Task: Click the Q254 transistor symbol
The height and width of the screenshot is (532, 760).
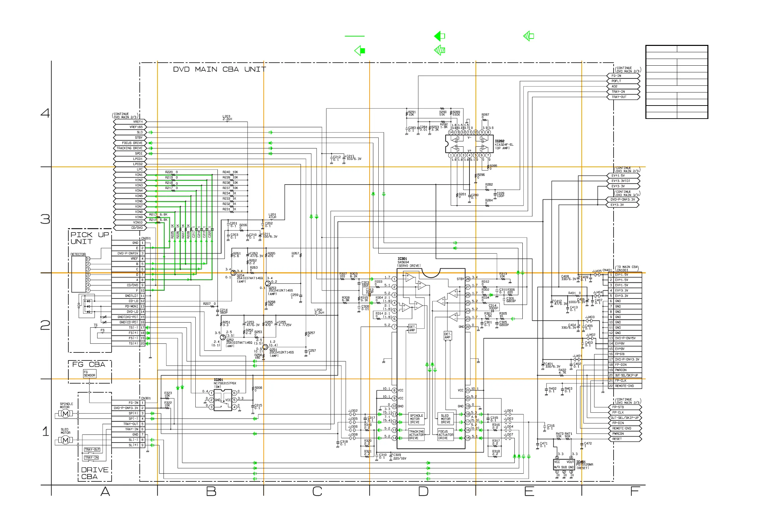Action: point(233,273)
